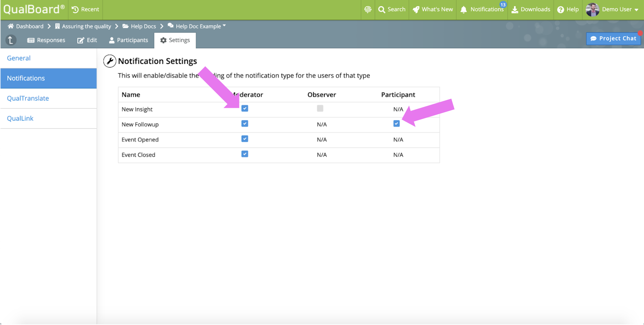
Task: Open the Notifications bell icon
Action: coord(464,10)
